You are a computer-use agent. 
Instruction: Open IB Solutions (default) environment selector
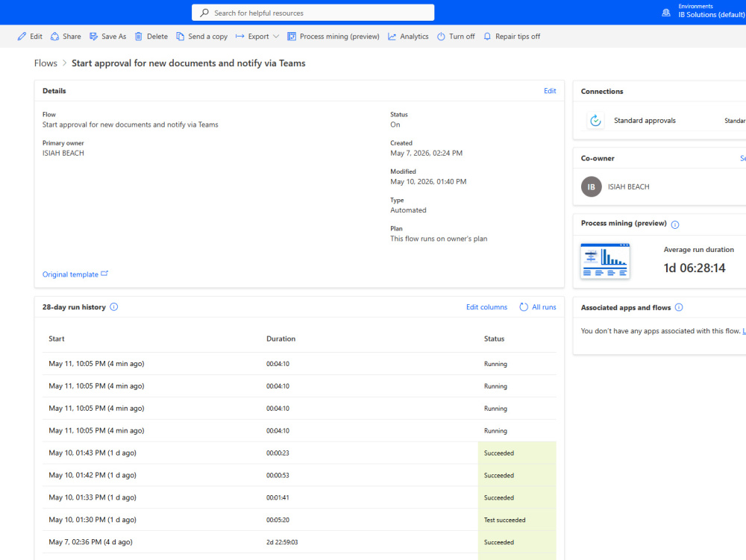711,15
